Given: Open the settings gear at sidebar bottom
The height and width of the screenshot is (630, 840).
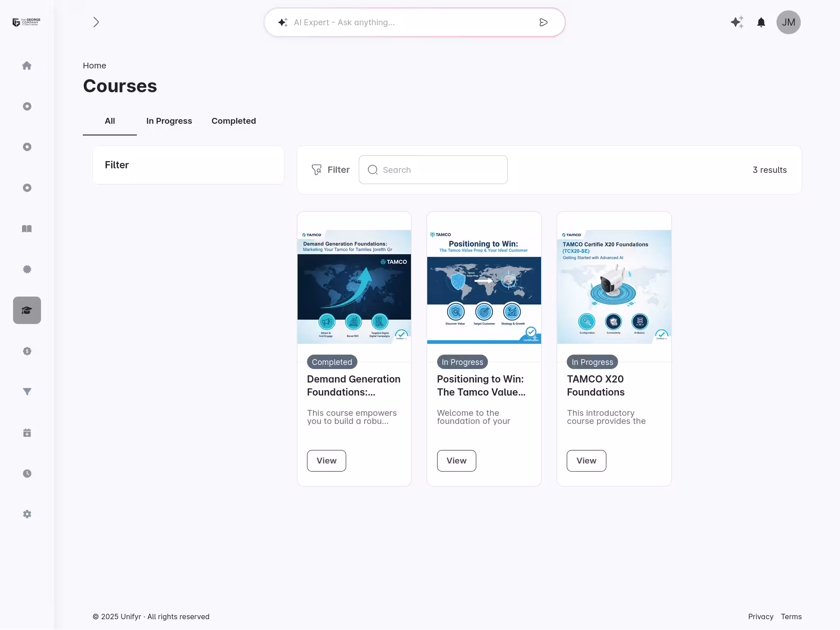Looking at the screenshot, I should (x=27, y=514).
